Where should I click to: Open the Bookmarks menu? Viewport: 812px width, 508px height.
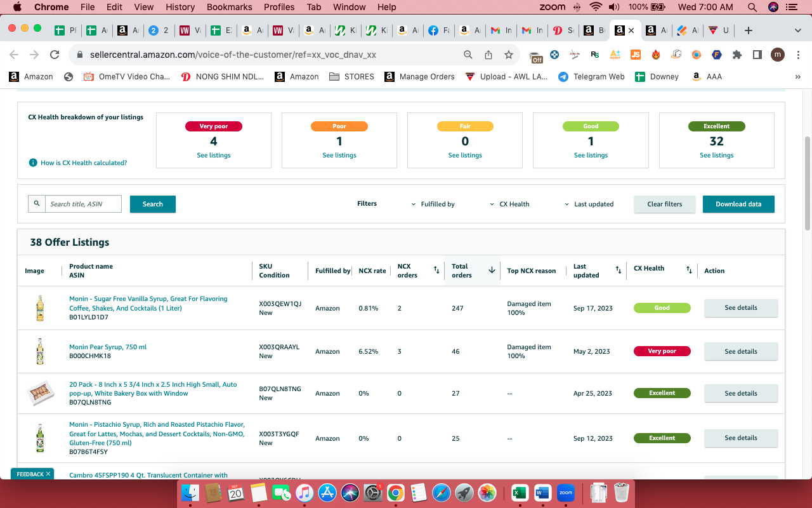[229, 7]
